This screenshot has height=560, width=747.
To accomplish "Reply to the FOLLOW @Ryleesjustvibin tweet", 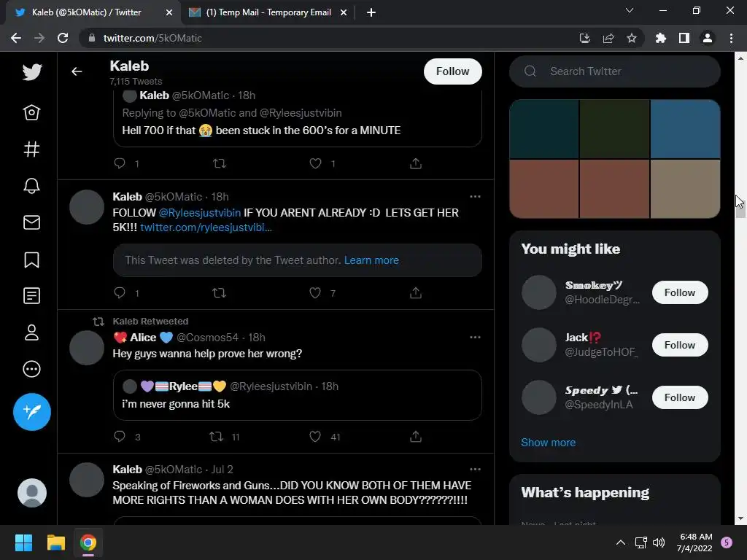I will tap(120, 292).
